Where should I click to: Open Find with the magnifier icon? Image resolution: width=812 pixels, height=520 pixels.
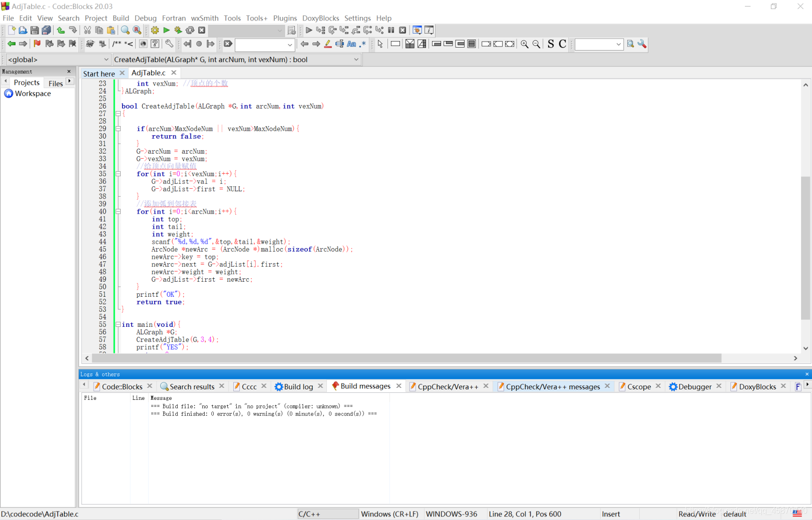click(125, 31)
